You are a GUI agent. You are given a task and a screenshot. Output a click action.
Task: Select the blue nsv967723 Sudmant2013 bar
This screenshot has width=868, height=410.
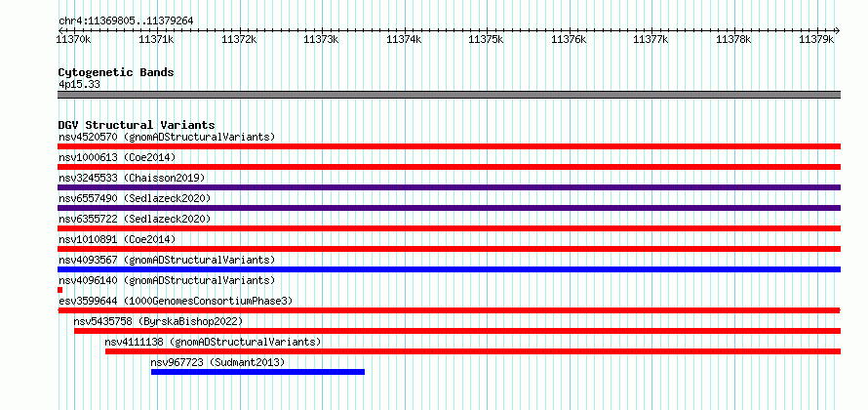click(x=258, y=372)
